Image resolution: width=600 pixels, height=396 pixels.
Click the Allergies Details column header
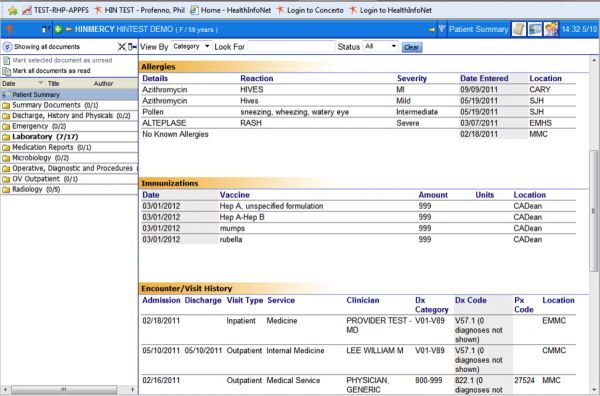coord(155,78)
